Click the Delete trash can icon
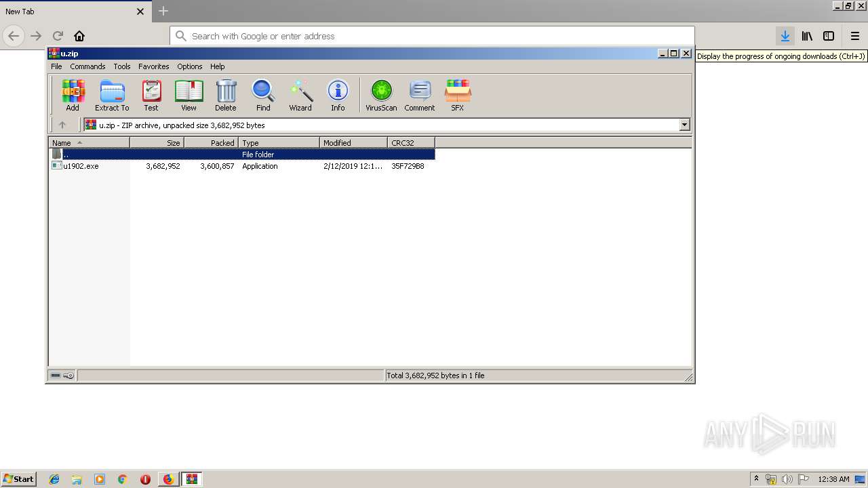 click(226, 95)
